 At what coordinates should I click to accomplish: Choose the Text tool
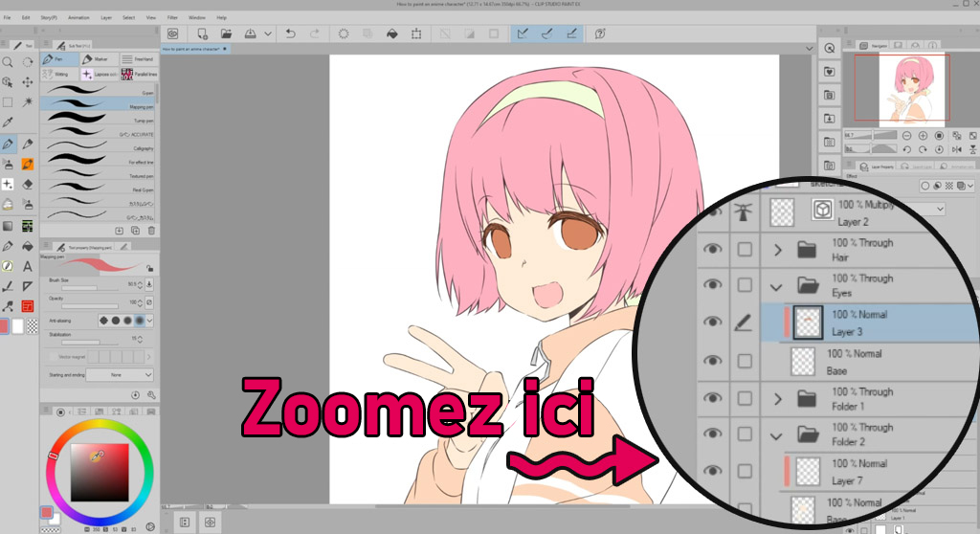pos(28,266)
